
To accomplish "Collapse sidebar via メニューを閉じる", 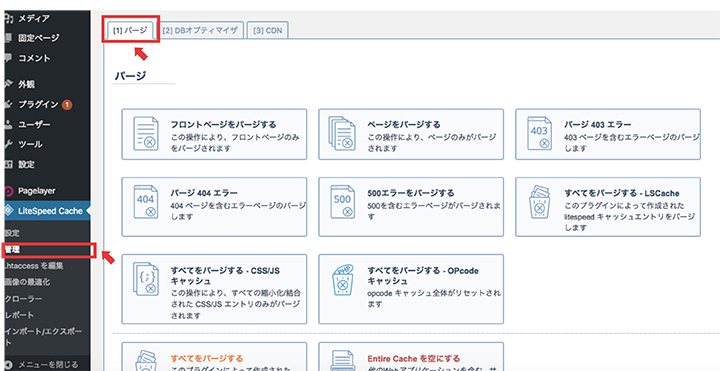I will click(45, 365).
